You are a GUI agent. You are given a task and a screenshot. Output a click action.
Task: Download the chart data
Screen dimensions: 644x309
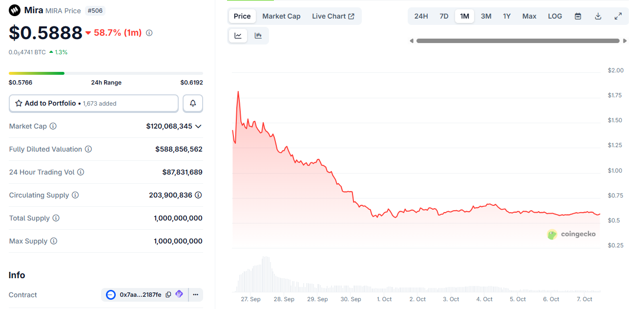click(x=598, y=16)
